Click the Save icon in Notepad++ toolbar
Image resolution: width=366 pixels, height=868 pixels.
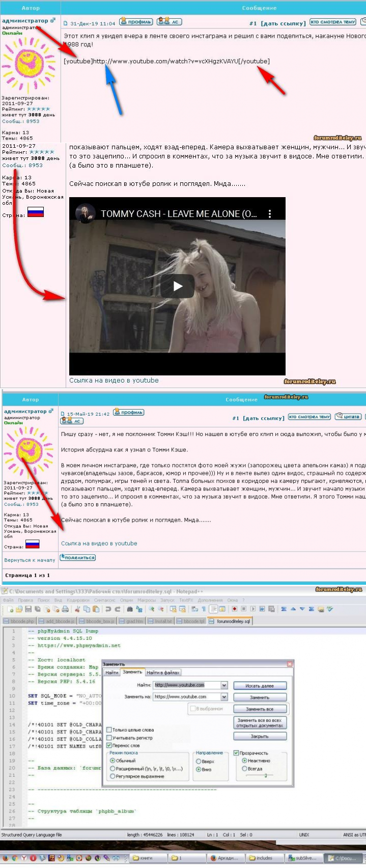click(x=28, y=609)
